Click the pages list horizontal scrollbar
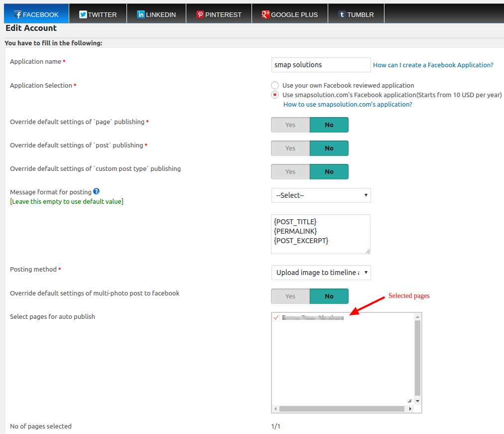The height and width of the screenshot is (434, 504). (342, 409)
